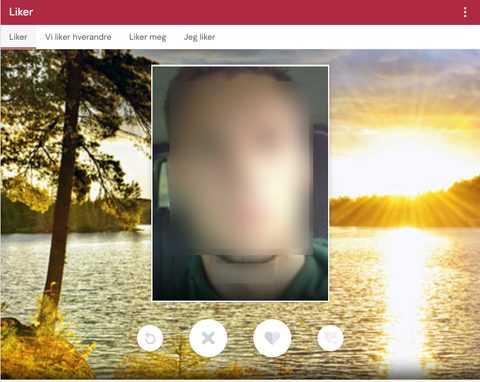Open the three-dot overflow menu
The width and height of the screenshot is (480, 382).
pyautogui.click(x=465, y=12)
